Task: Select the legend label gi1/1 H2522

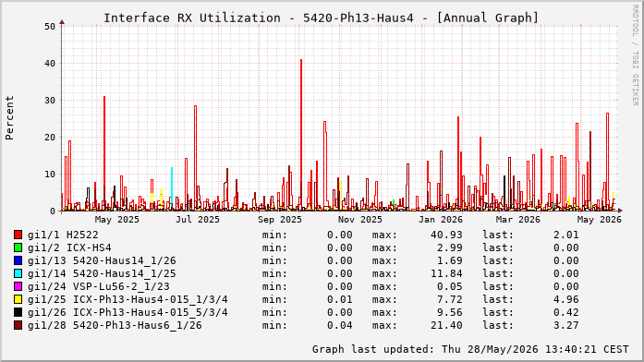Action: point(63,235)
